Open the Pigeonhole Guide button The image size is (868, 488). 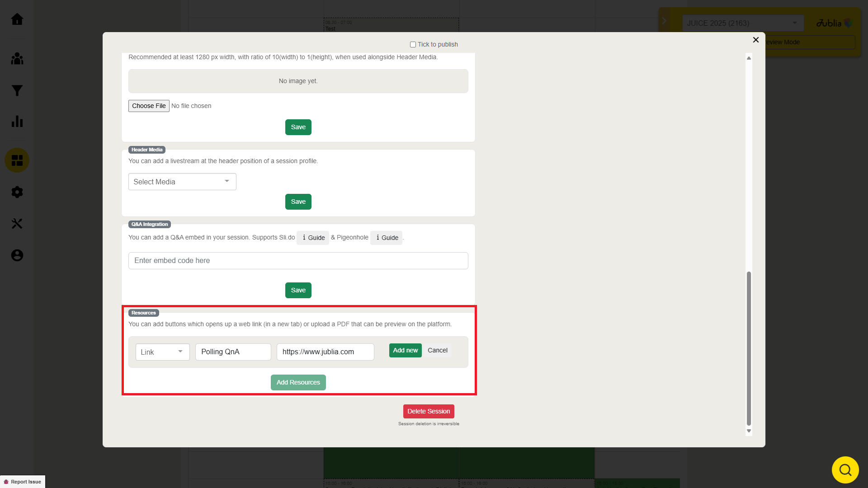(387, 238)
